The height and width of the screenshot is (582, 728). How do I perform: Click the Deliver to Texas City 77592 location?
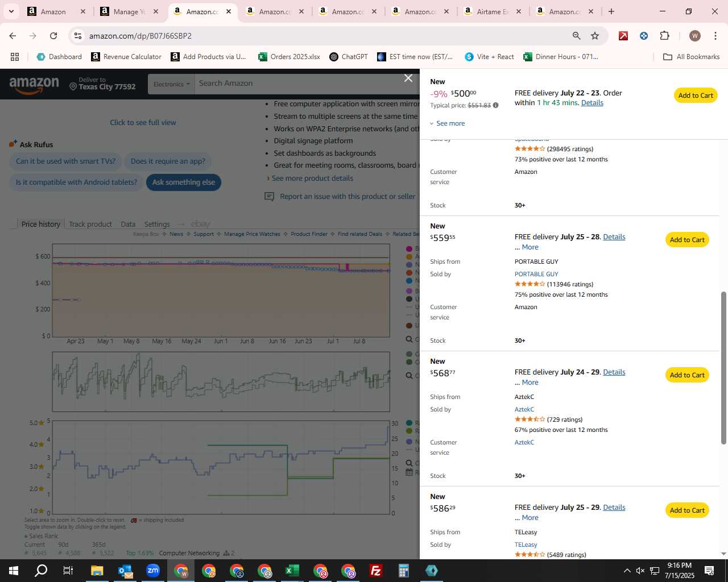pyautogui.click(x=103, y=84)
